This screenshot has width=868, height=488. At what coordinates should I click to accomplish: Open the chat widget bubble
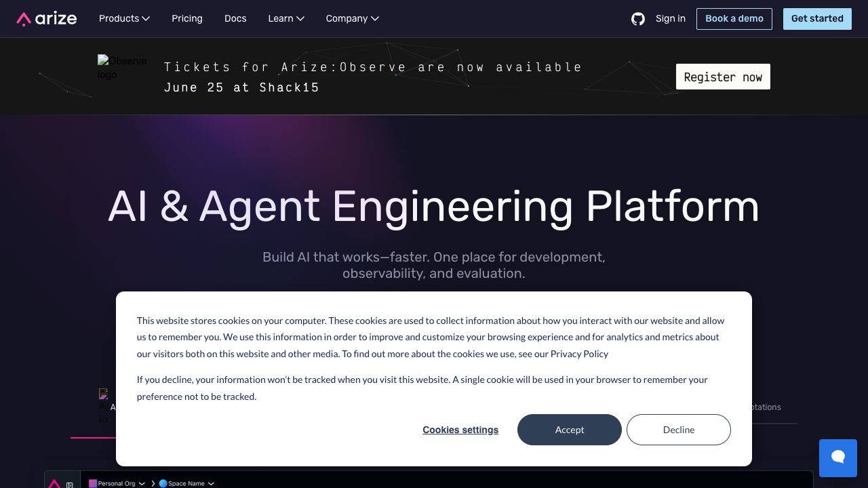click(x=837, y=457)
